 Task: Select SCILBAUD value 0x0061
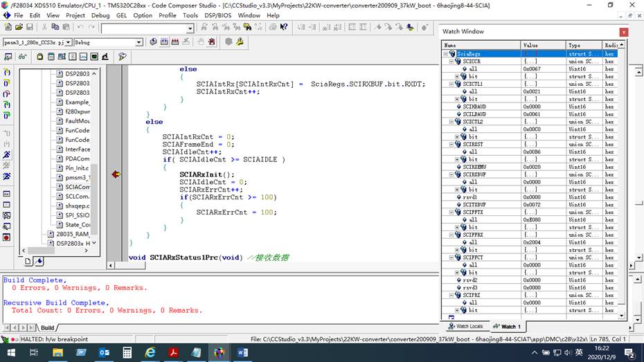tap(532, 114)
